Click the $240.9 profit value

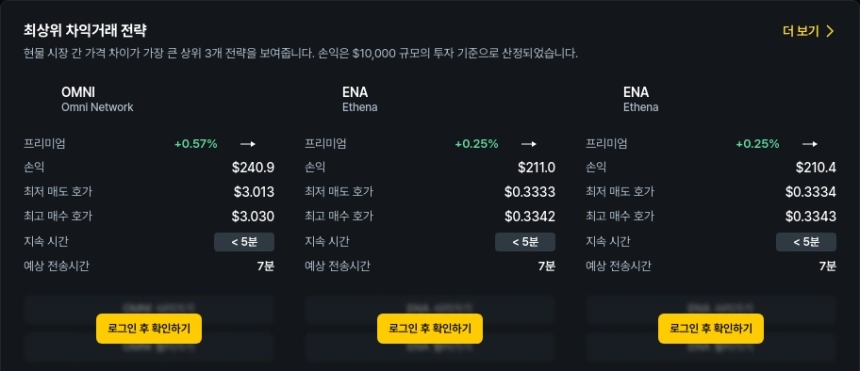click(253, 167)
